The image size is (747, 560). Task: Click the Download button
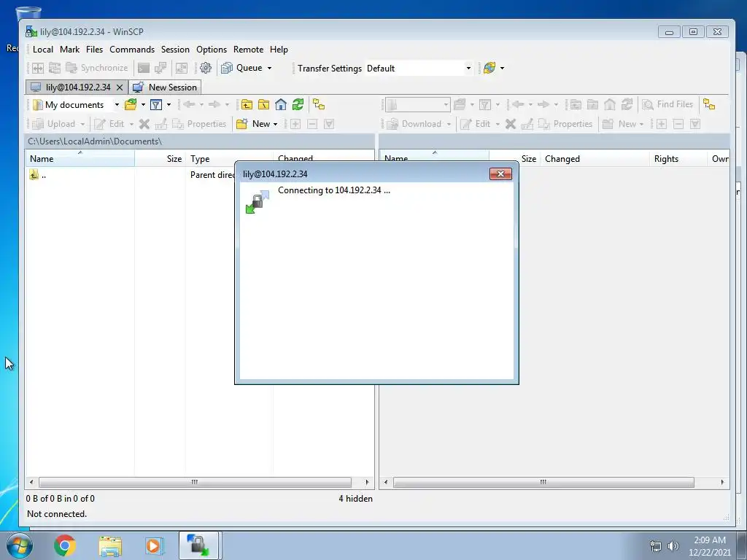[414, 124]
